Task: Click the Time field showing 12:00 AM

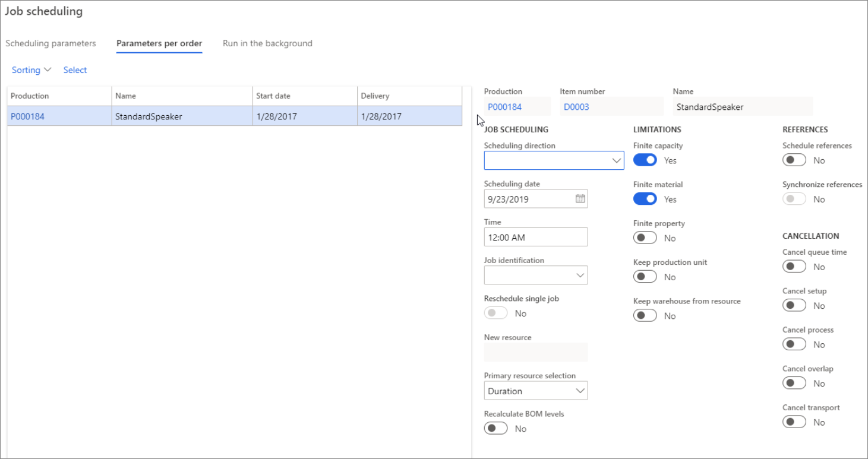Action: pos(536,237)
